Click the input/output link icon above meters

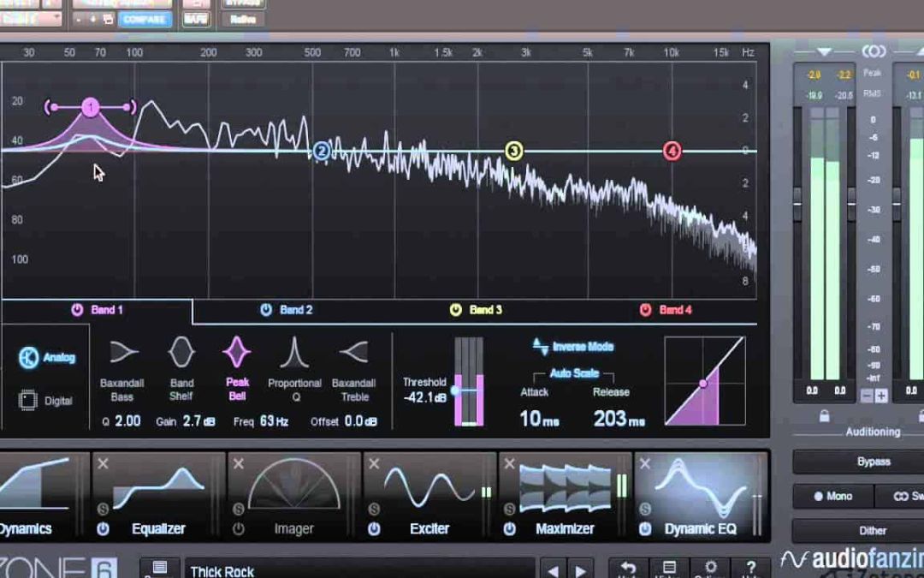(x=874, y=52)
